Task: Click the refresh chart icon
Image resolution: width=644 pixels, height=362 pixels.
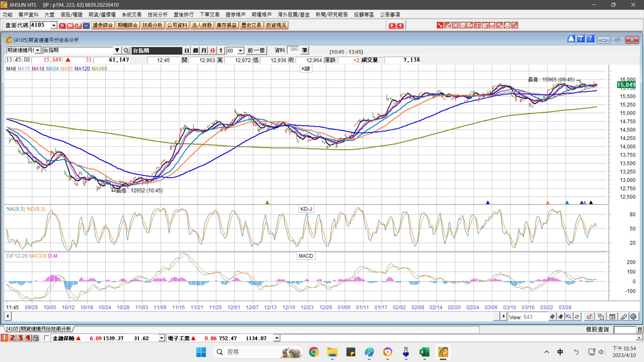Action: pos(577,317)
